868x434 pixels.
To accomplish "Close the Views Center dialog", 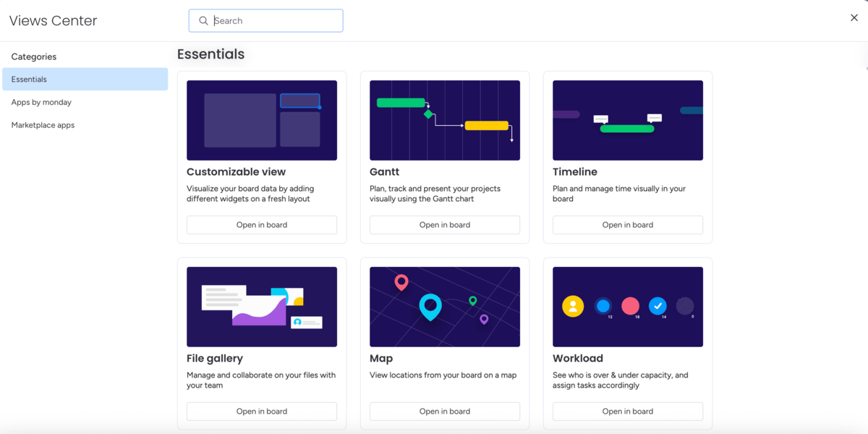I will pyautogui.click(x=854, y=18).
